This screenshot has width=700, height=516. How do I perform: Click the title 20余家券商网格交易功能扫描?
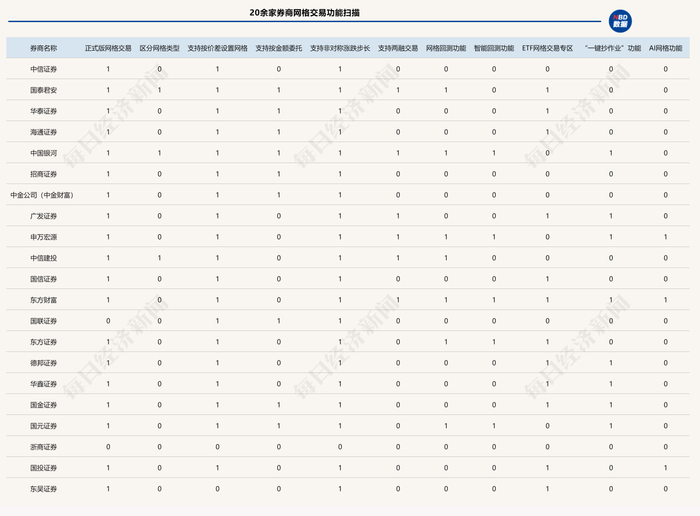tap(304, 13)
